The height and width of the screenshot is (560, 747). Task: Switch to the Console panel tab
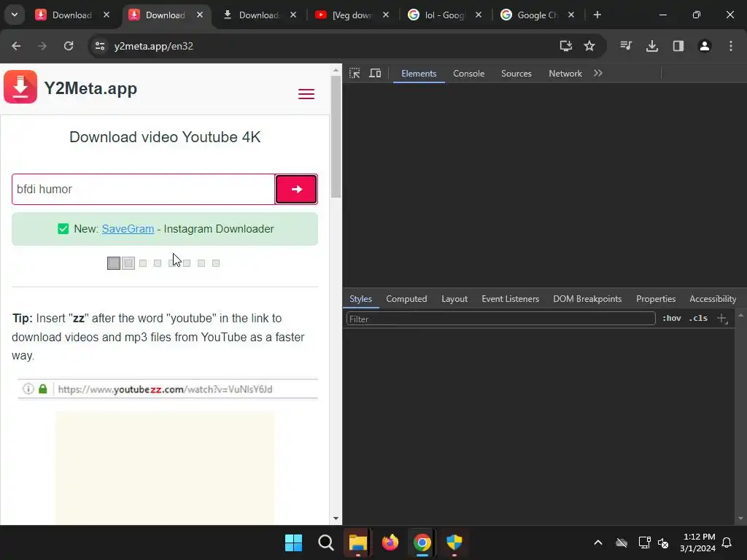(469, 74)
